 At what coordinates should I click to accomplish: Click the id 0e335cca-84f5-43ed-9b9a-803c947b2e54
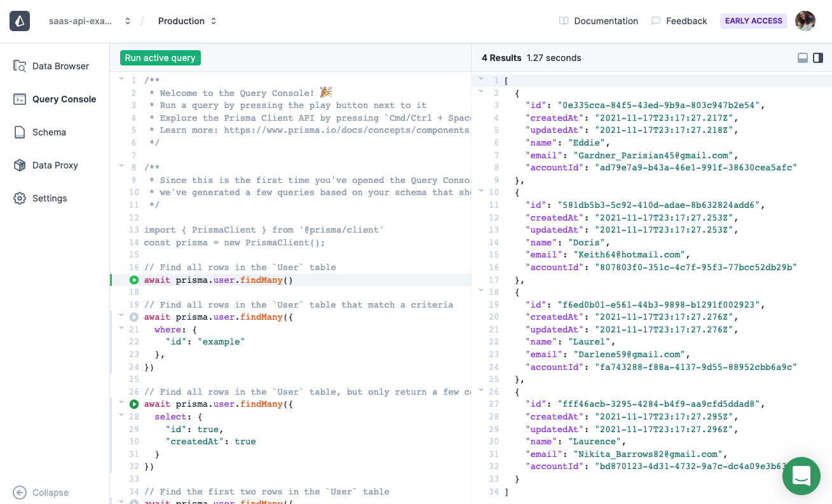tap(658, 106)
